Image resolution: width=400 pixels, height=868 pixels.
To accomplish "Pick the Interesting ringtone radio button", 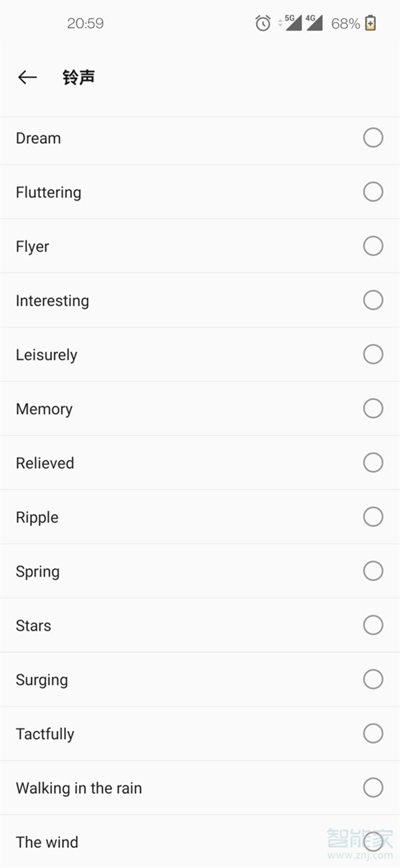I will (x=373, y=300).
